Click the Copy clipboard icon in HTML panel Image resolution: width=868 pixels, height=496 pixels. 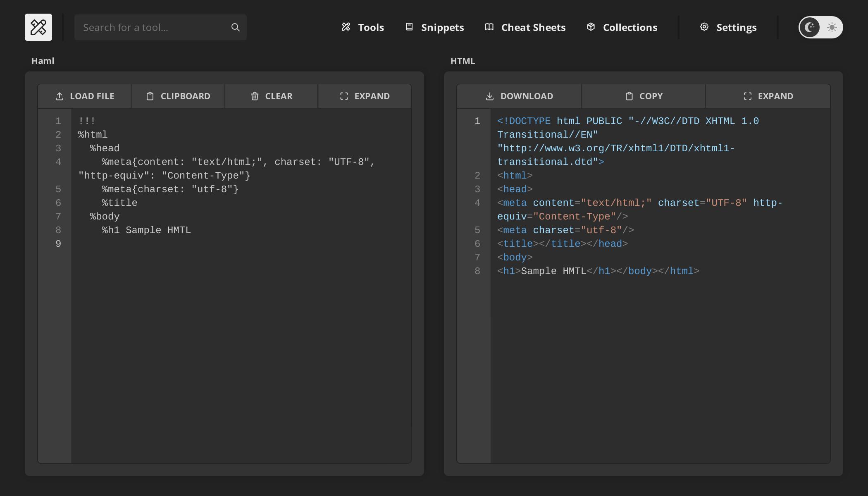[629, 96]
